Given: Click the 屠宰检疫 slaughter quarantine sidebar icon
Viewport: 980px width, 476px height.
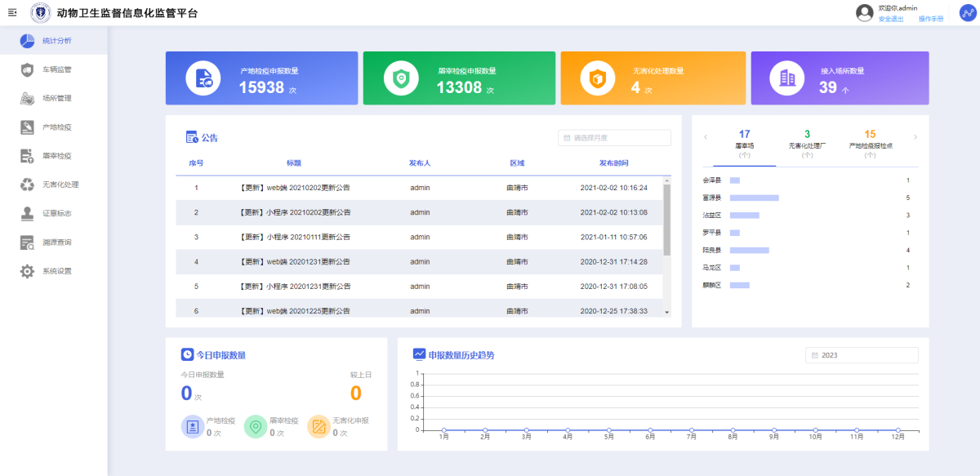Looking at the screenshot, I should point(25,155).
